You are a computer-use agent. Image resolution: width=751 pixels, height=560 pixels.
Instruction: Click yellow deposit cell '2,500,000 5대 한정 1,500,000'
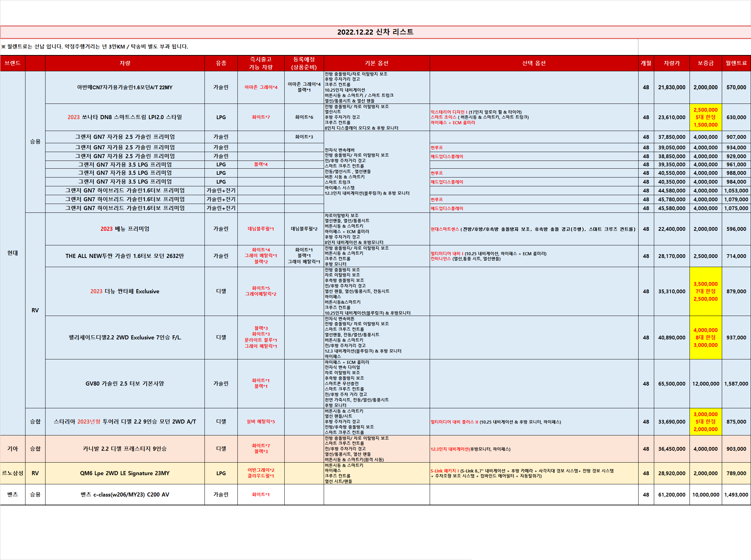pyautogui.click(x=705, y=117)
